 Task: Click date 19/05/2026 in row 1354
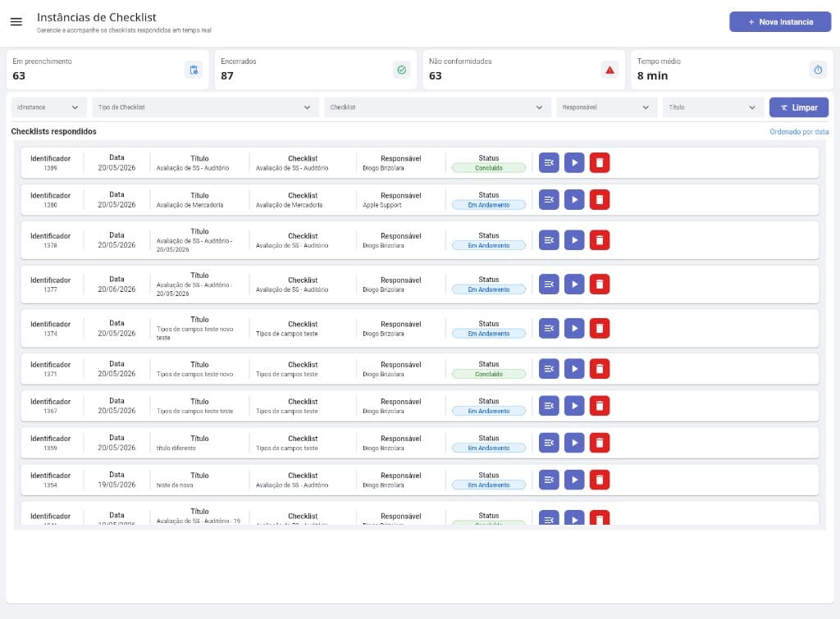pos(116,485)
